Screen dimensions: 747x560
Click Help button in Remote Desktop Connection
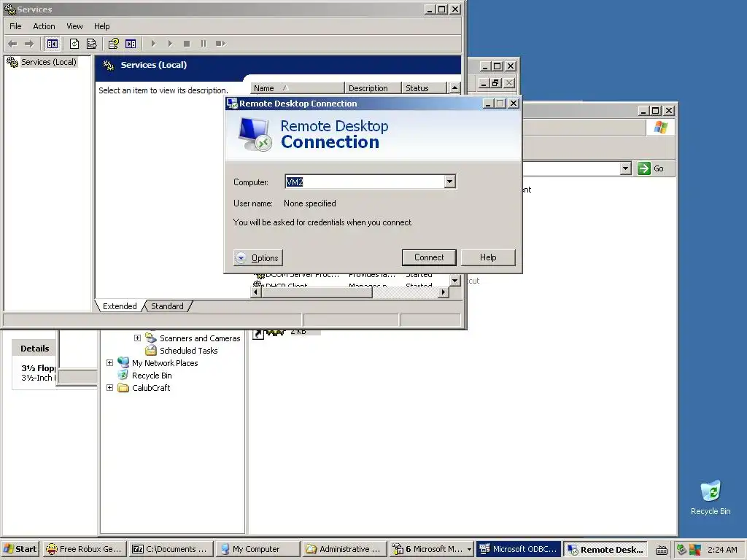488,257
